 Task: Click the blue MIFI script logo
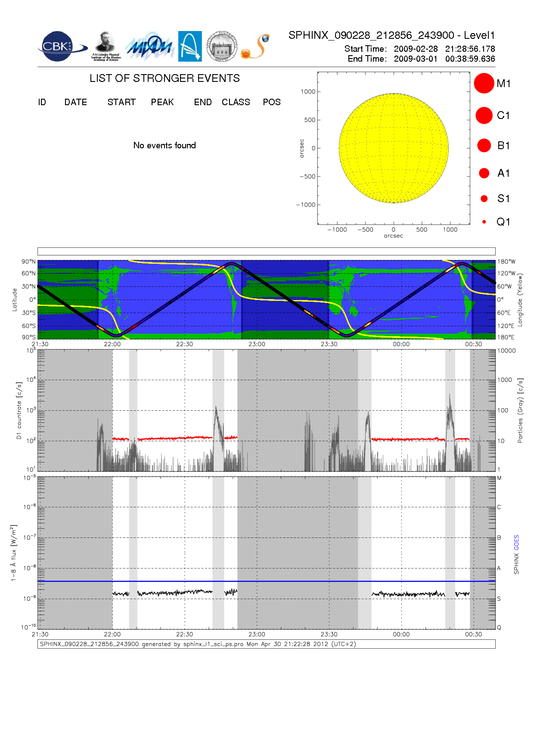[x=149, y=47]
